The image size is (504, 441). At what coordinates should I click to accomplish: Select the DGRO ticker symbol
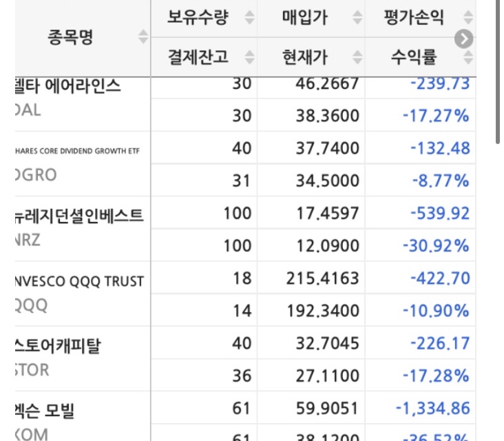(36, 175)
